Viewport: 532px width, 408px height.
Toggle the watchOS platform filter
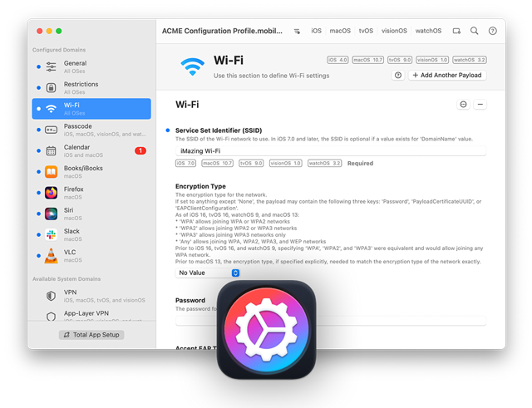428,31
